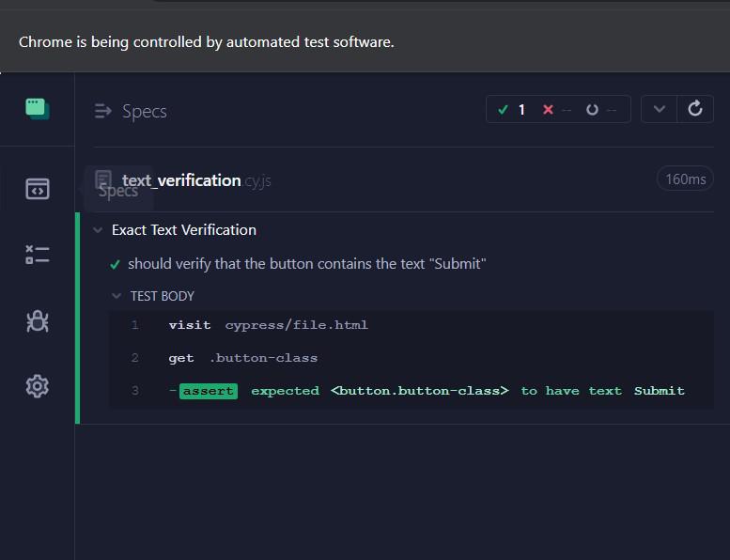
Task: Collapse the Exact Text Verification suite
Action: click(98, 230)
